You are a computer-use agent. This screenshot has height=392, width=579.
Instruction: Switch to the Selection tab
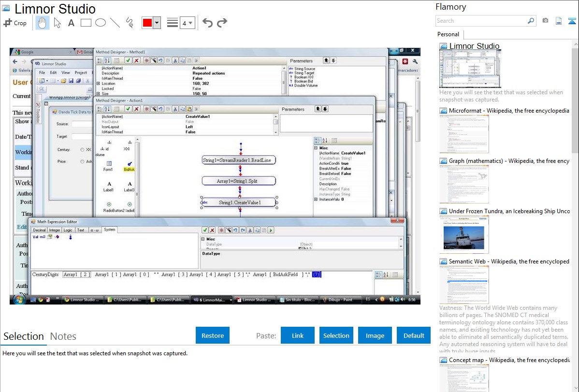(x=24, y=336)
